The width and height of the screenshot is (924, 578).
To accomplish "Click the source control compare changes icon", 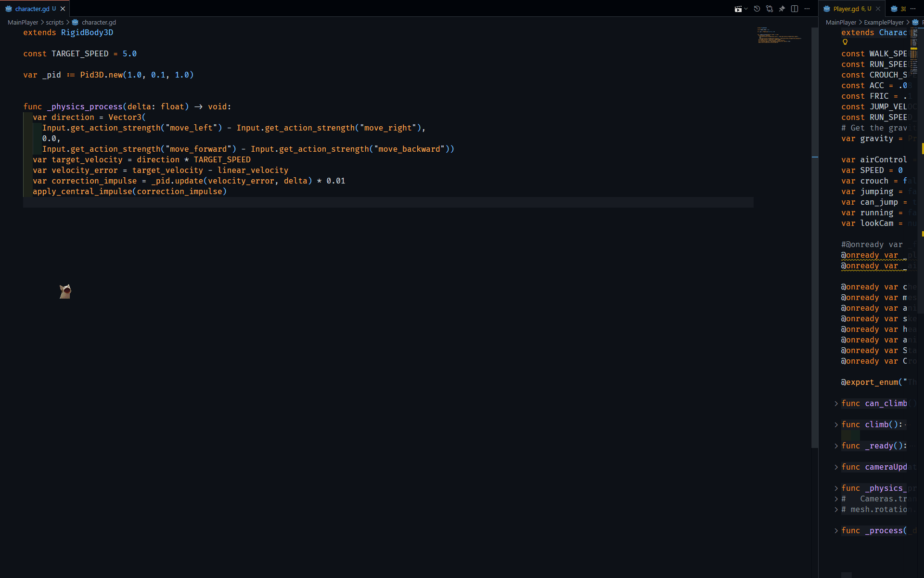I will point(770,9).
